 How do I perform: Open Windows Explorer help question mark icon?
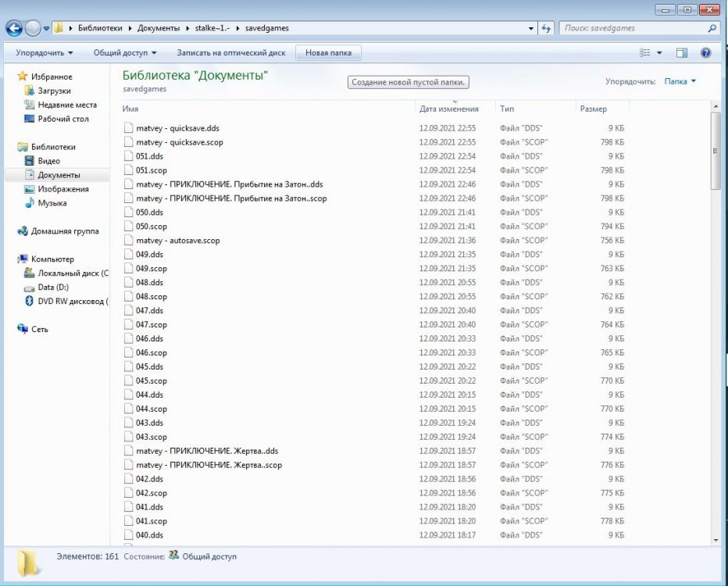705,52
